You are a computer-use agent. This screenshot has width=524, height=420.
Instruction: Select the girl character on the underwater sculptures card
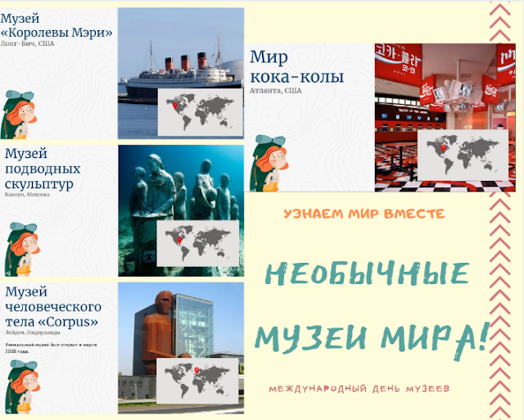click(21, 249)
